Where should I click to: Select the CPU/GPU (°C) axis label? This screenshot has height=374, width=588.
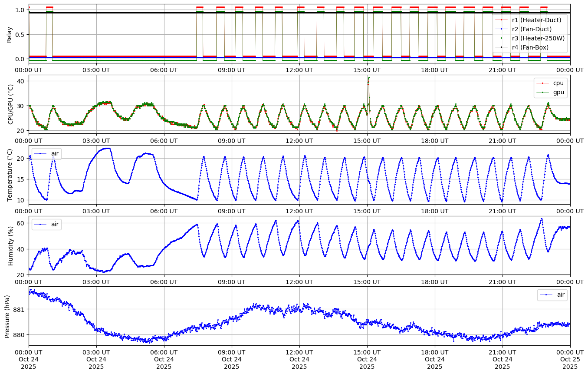(x=10, y=104)
